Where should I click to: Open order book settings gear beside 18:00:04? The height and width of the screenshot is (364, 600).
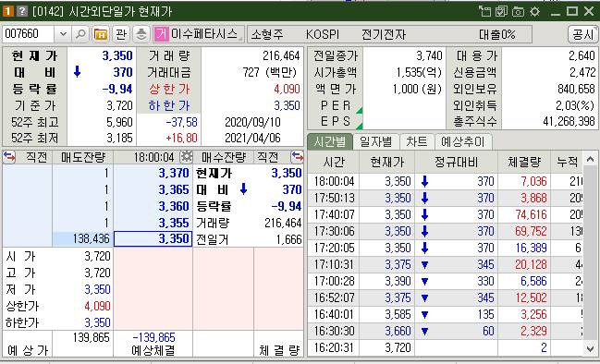(187, 157)
